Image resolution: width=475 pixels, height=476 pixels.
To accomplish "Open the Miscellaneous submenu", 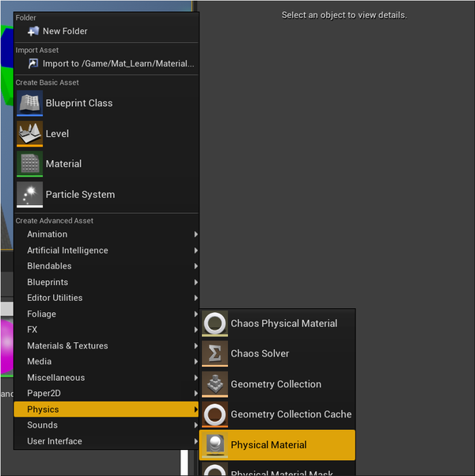I will coord(106,378).
